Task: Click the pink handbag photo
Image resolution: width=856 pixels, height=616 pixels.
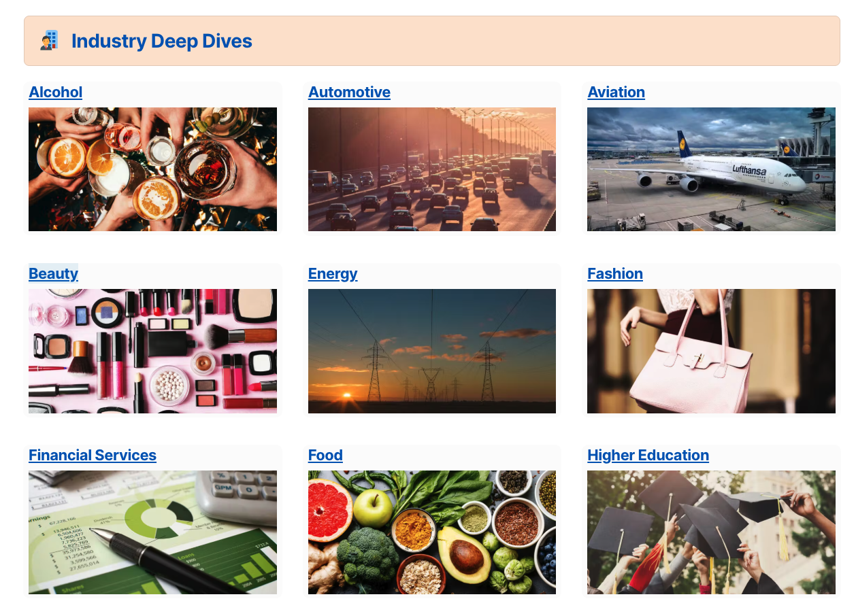Action: click(x=711, y=351)
